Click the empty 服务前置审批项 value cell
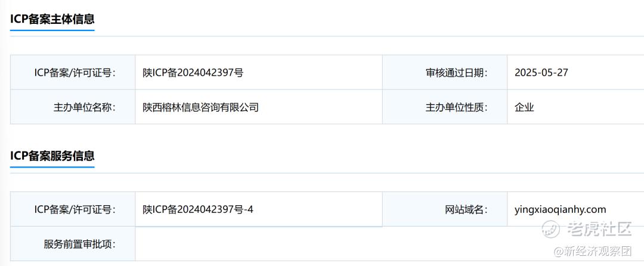Screen dimensions: 644x266 coord(389,244)
